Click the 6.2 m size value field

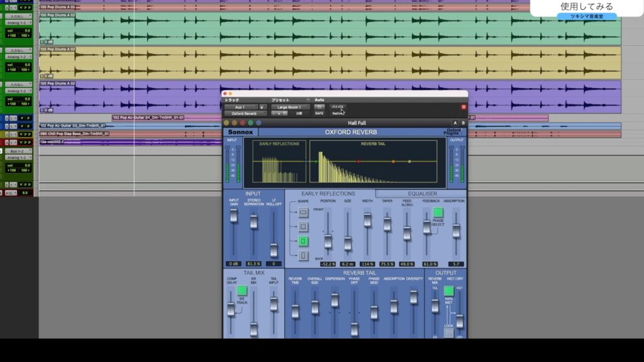click(347, 265)
